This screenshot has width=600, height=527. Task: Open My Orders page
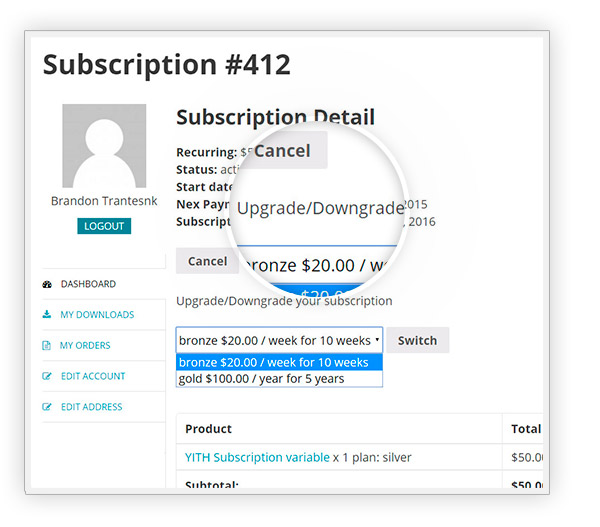pyautogui.click(x=85, y=346)
